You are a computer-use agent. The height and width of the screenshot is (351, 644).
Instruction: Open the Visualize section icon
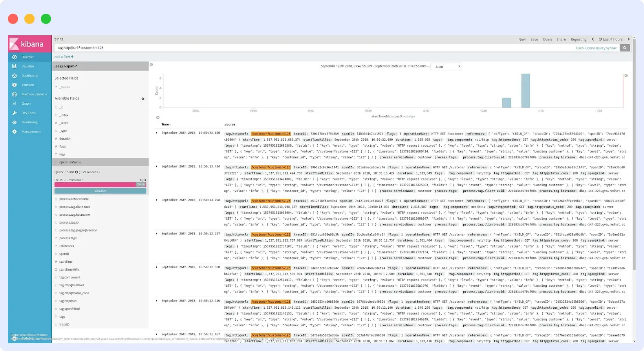click(x=15, y=66)
